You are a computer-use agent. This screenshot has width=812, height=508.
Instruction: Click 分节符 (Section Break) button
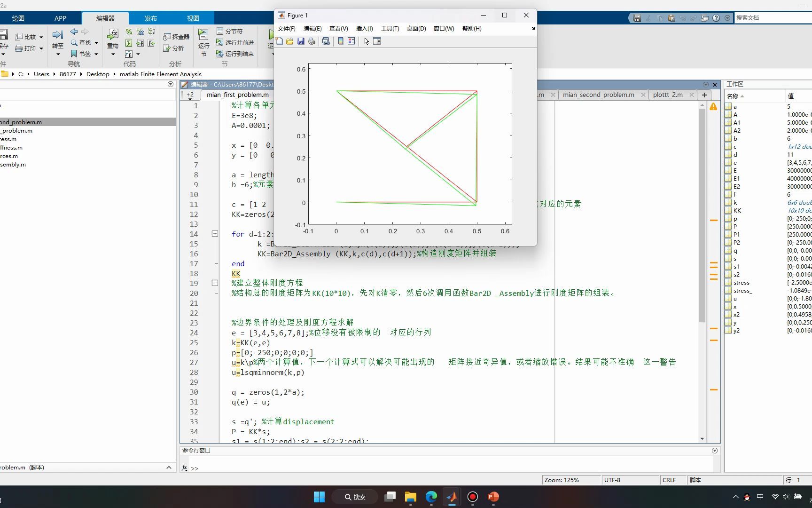230,31
